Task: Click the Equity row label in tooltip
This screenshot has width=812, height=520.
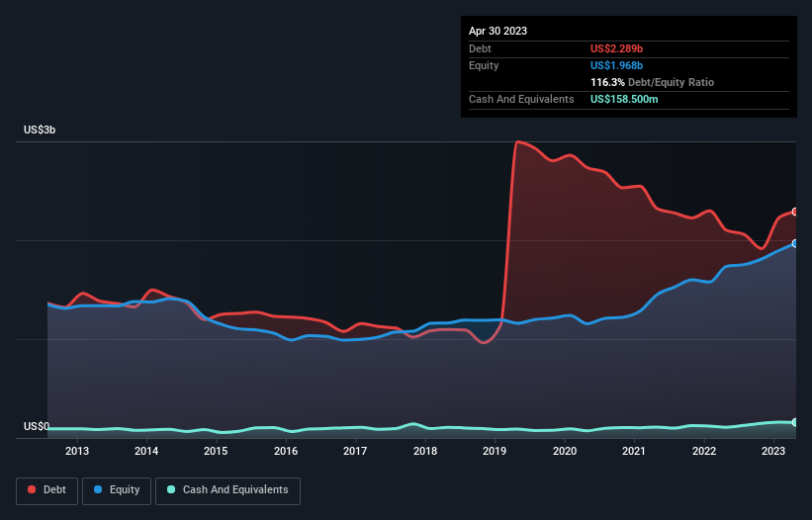Action: [484, 65]
